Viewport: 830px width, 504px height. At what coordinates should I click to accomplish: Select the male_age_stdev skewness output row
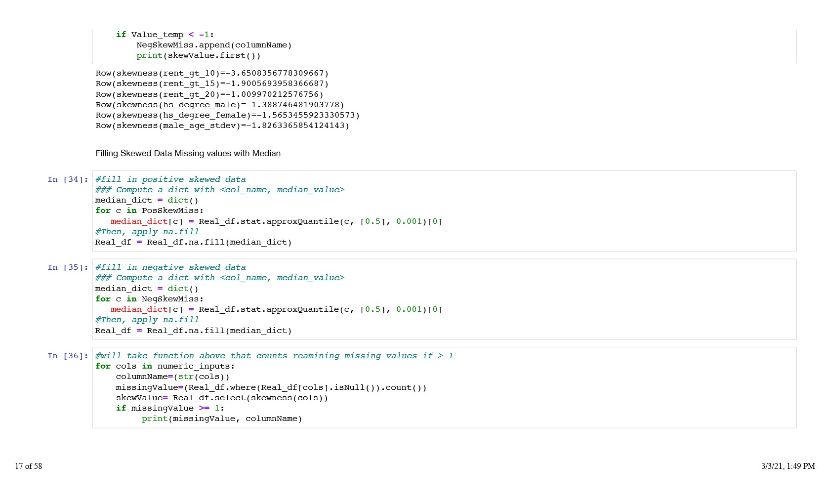[222, 126]
